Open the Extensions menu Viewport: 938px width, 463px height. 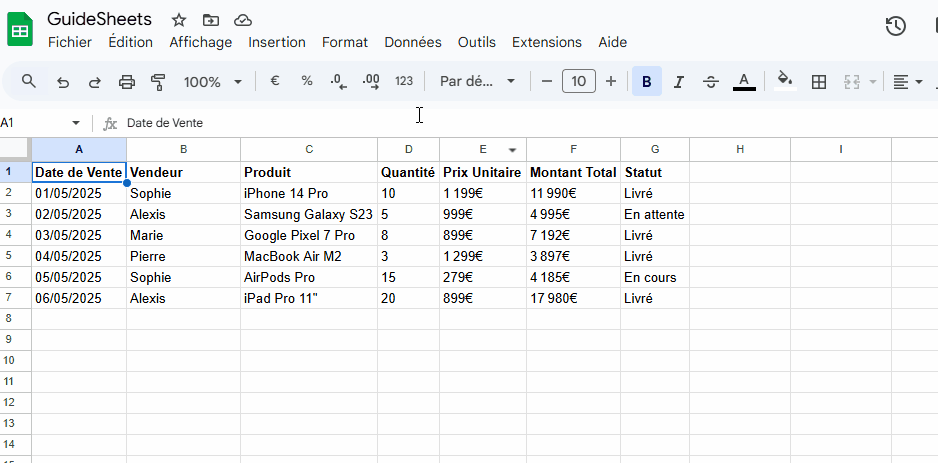coord(547,42)
